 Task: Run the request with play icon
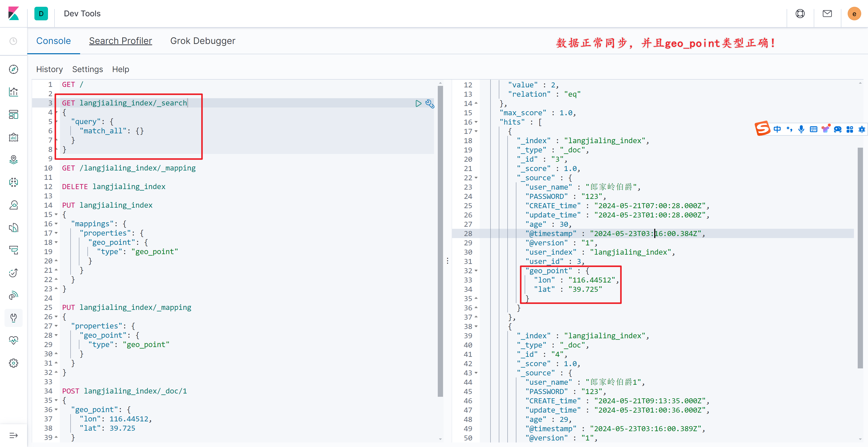click(418, 103)
